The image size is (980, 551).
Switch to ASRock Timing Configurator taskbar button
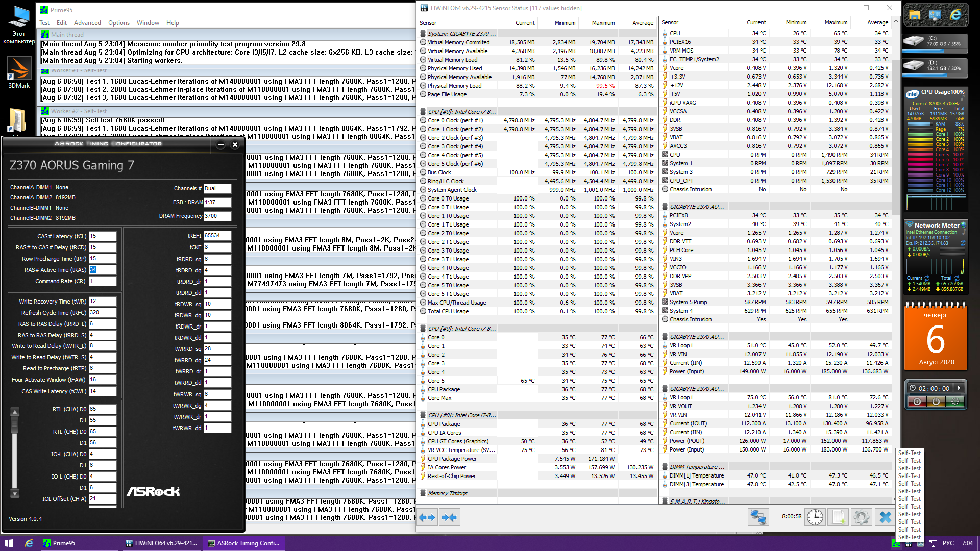243,543
